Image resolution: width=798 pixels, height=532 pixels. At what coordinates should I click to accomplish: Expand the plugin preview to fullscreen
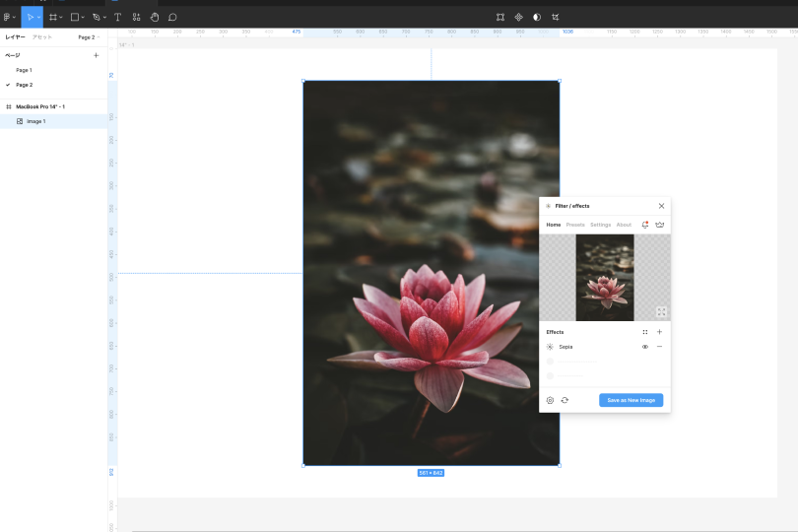click(661, 311)
